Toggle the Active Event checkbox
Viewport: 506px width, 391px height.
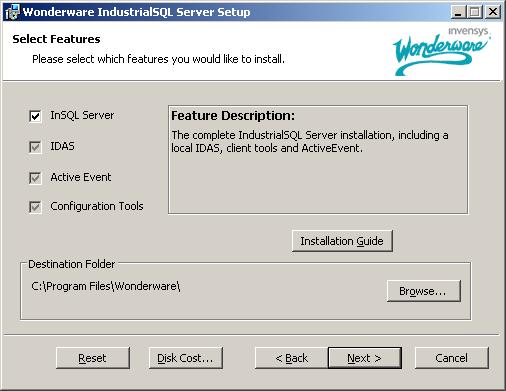[35, 178]
